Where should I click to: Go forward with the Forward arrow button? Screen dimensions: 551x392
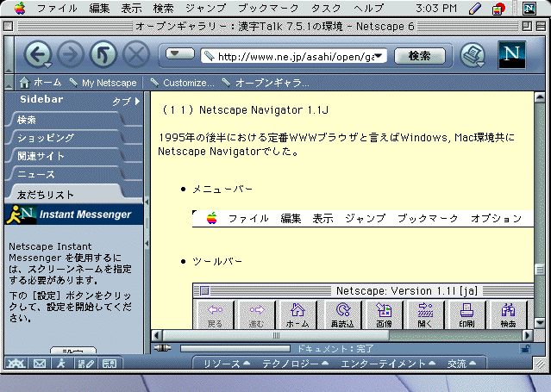click(71, 54)
